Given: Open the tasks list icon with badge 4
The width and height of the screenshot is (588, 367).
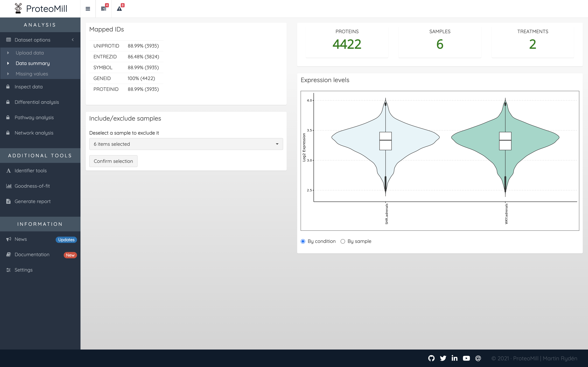Looking at the screenshot, I should (103, 9).
